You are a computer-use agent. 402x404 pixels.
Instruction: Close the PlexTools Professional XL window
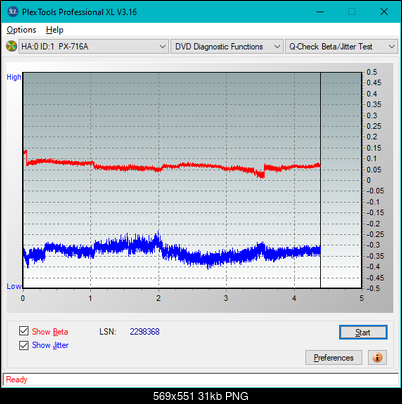pyautogui.click(x=384, y=12)
